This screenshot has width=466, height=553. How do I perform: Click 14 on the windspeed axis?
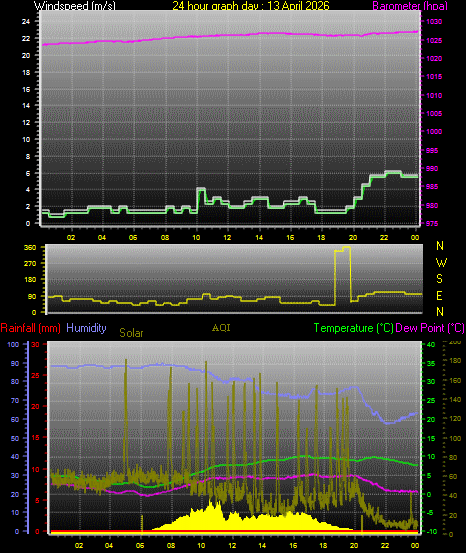(x=26, y=105)
